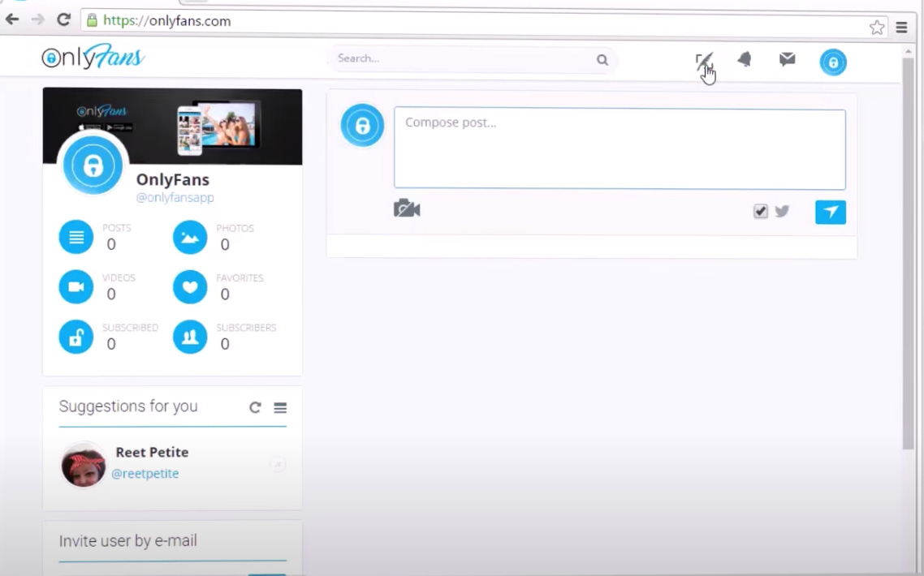Click the SUBSCRIBED label
Screen dimensions: 924x576
pyautogui.click(x=130, y=328)
